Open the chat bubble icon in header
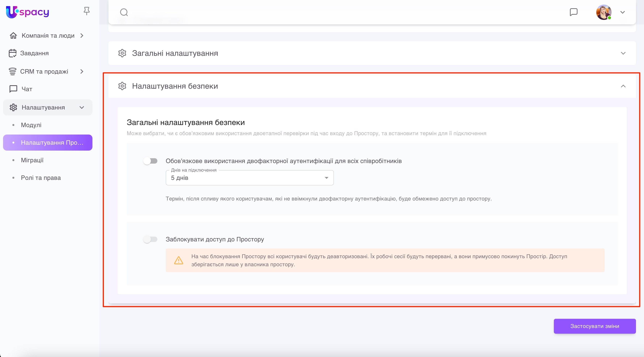This screenshot has width=644, height=357. click(574, 12)
